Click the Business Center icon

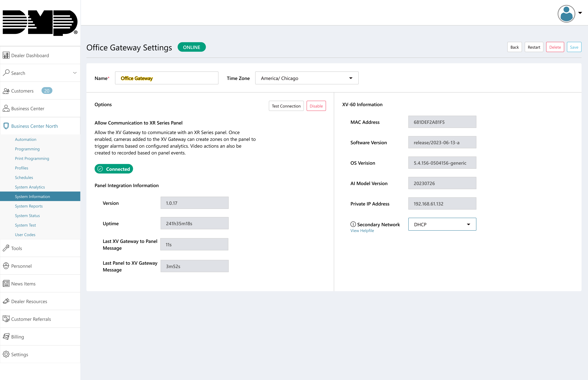(x=6, y=108)
